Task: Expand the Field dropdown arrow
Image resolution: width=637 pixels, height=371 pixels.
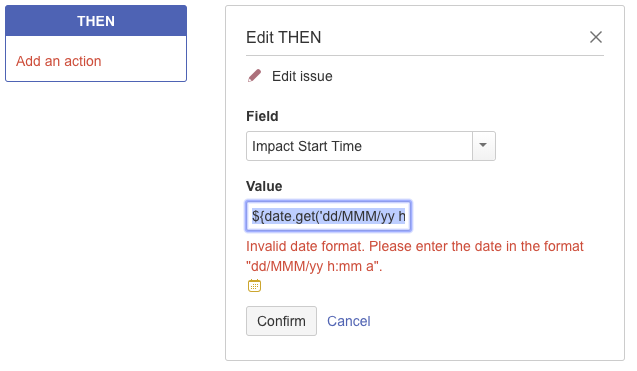Action: pos(483,145)
